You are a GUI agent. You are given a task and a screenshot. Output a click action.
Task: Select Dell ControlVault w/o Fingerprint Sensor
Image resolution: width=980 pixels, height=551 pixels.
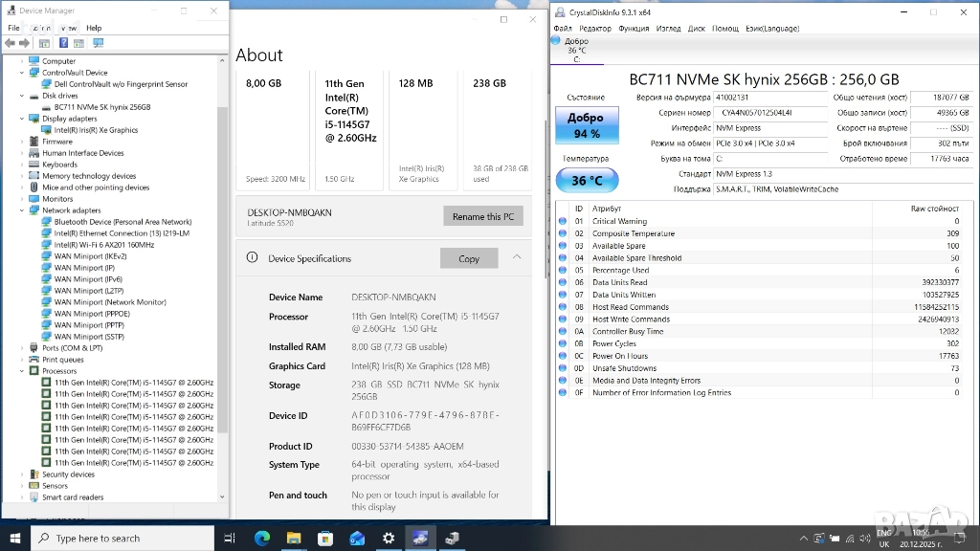click(121, 84)
